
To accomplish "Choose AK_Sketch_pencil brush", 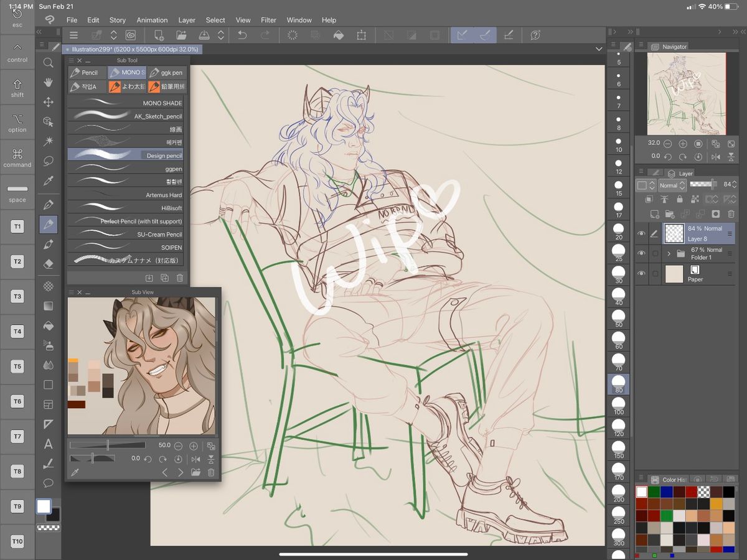I will (x=125, y=116).
